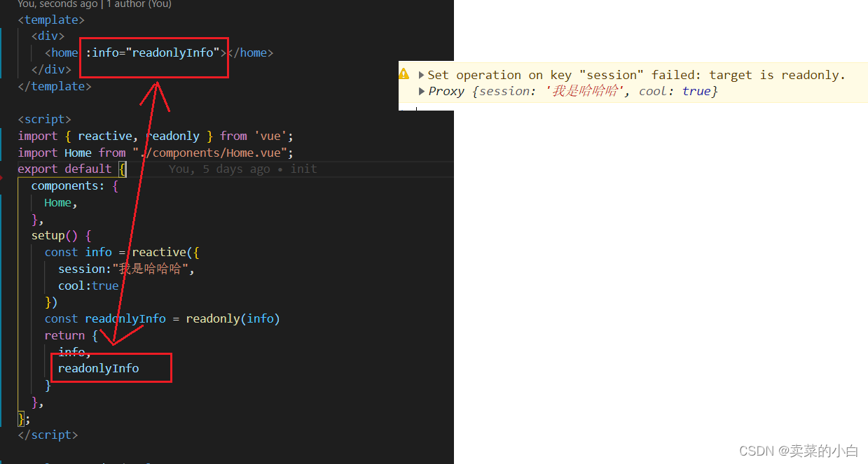
Task: Click the 'return {' line
Action: pyautogui.click(x=71, y=335)
